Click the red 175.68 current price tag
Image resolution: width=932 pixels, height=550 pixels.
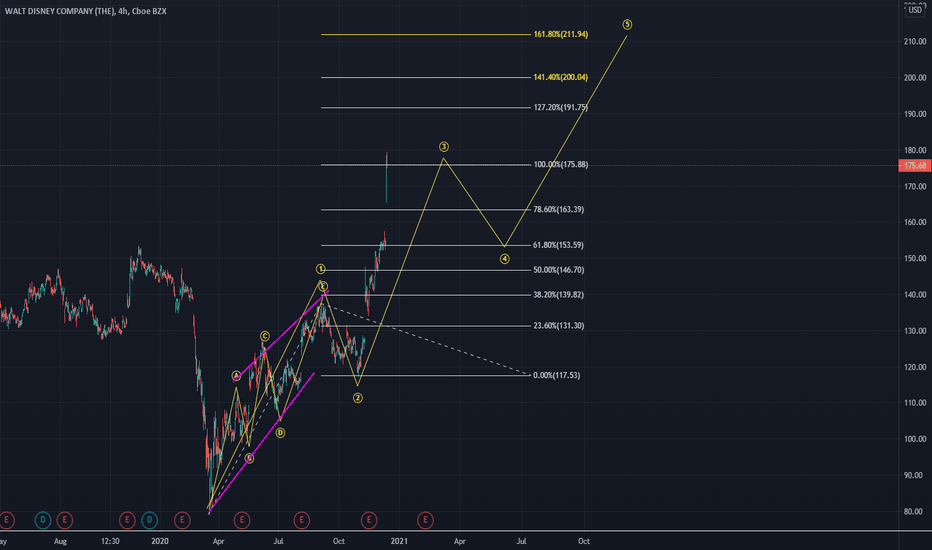tap(915, 166)
